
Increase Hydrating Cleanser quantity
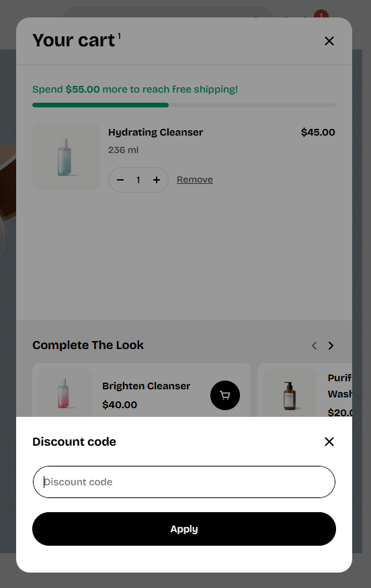coord(157,180)
